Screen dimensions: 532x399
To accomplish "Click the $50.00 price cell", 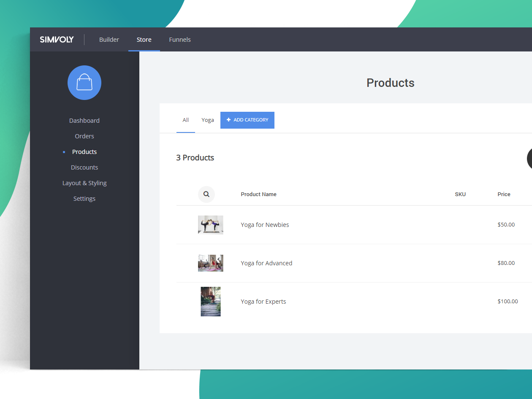I will click(x=506, y=225).
